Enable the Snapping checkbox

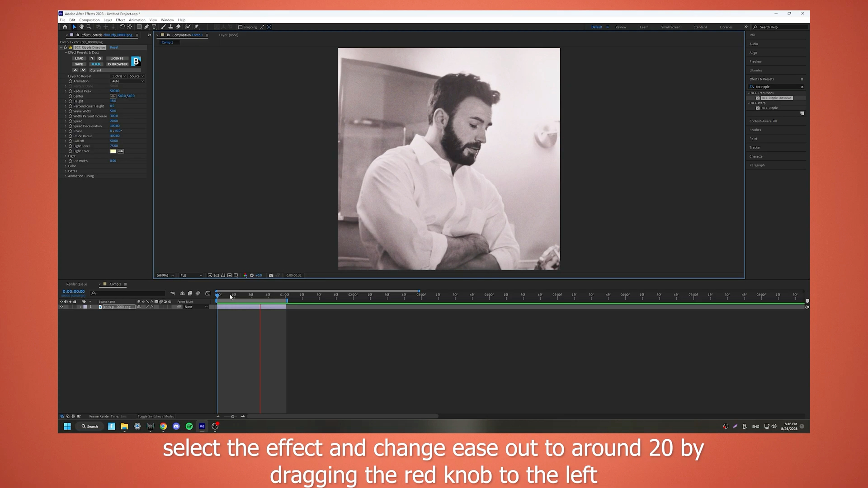241,27
